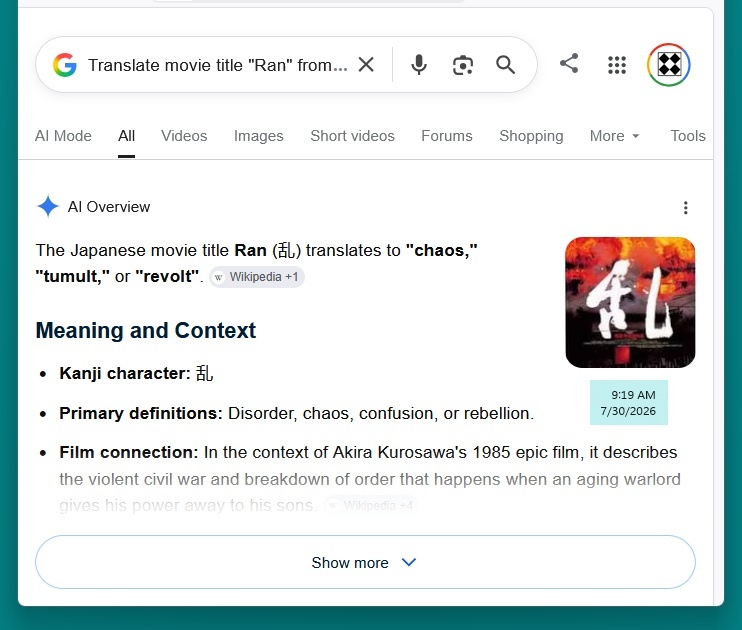Open the Ran movie poster thumbnail
Screen dimensions: 742x630
click(x=630, y=302)
